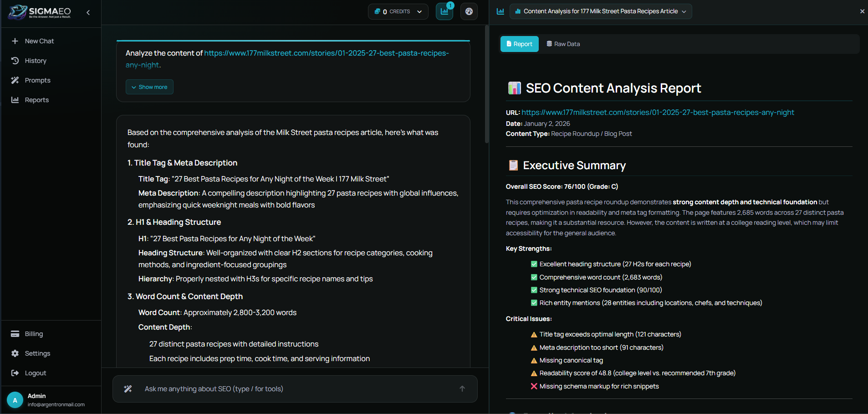This screenshot has width=868, height=414.
Task: Open the Content Analysis report selector dropdown
Action: (x=601, y=11)
